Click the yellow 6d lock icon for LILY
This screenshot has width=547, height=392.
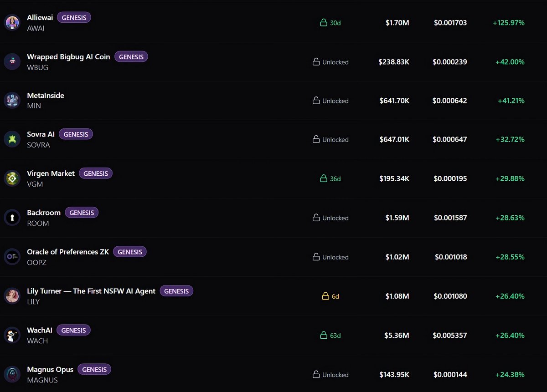point(325,296)
